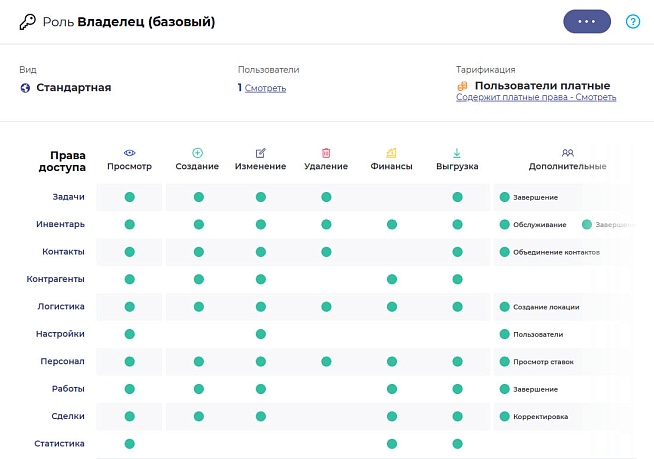Toggle Финансы permission for Инвентарь
The image size is (654, 459).
pyautogui.click(x=392, y=224)
